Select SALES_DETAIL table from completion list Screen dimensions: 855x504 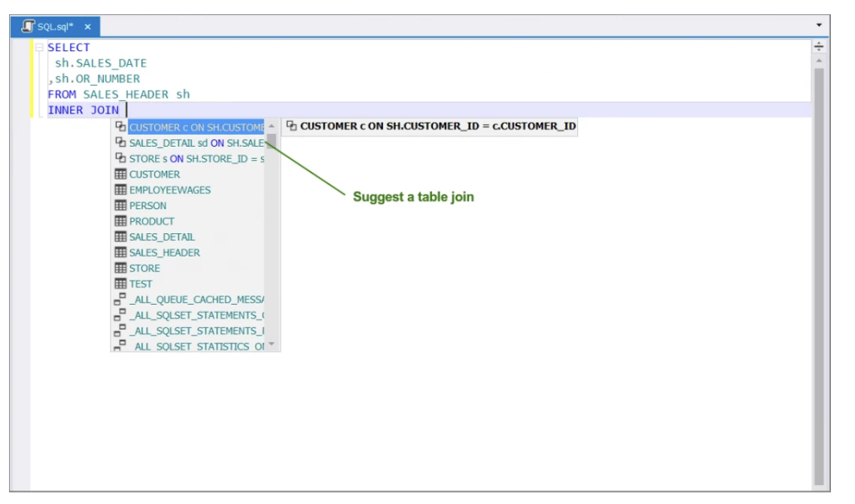pyautogui.click(x=162, y=237)
